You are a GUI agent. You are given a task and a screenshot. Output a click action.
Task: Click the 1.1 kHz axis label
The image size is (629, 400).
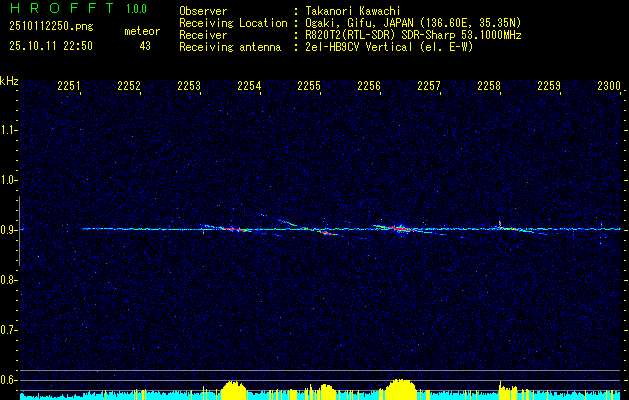click(x=8, y=130)
